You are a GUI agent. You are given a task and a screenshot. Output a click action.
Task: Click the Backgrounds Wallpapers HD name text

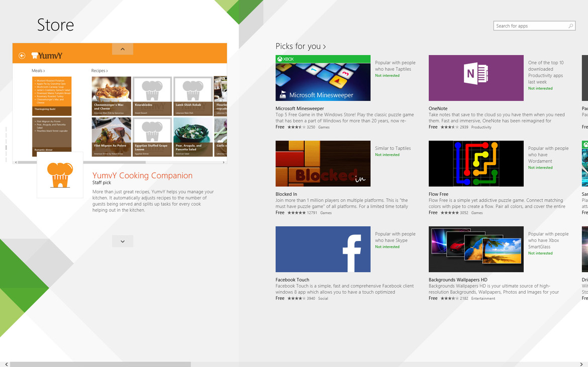[x=458, y=280]
